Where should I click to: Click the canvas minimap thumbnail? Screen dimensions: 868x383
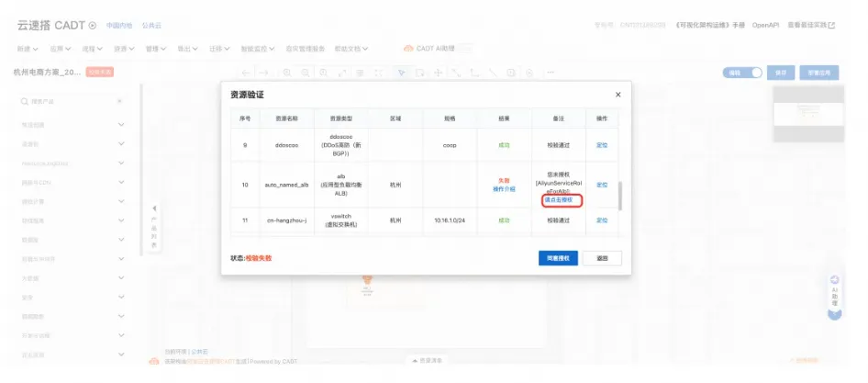(808, 114)
